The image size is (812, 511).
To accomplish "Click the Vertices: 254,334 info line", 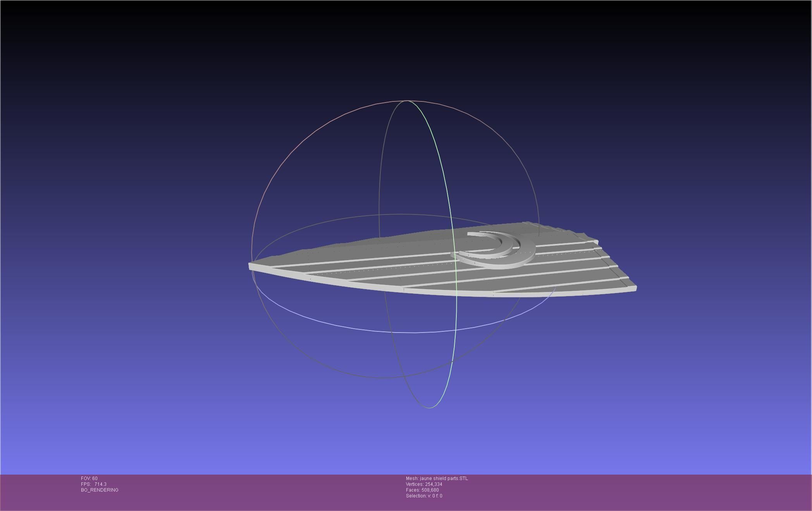I will pyautogui.click(x=424, y=484).
